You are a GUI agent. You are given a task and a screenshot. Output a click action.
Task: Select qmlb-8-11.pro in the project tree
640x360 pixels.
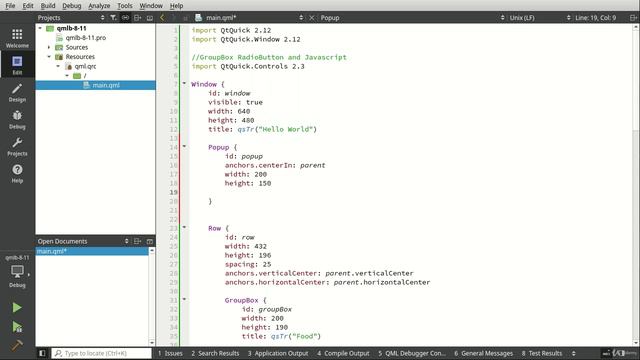tap(86, 38)
